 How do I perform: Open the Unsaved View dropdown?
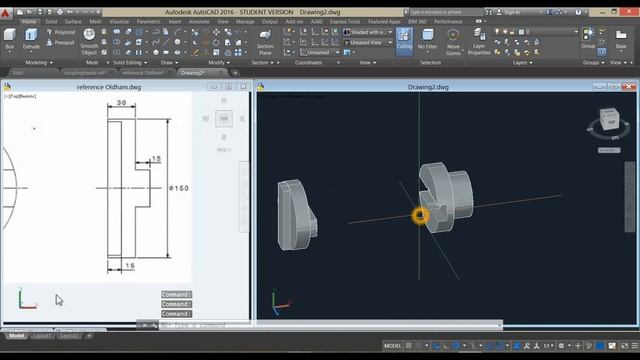click(x=368, y=42)
